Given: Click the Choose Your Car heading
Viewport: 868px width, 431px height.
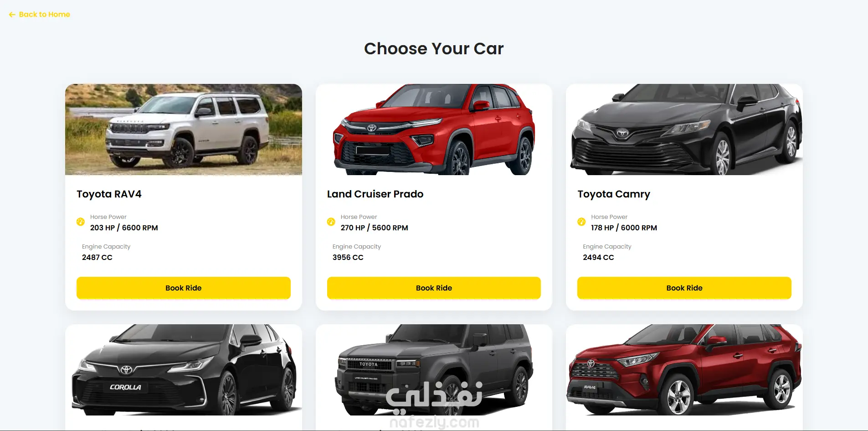Looking at the screenshot, I should 434,49.
